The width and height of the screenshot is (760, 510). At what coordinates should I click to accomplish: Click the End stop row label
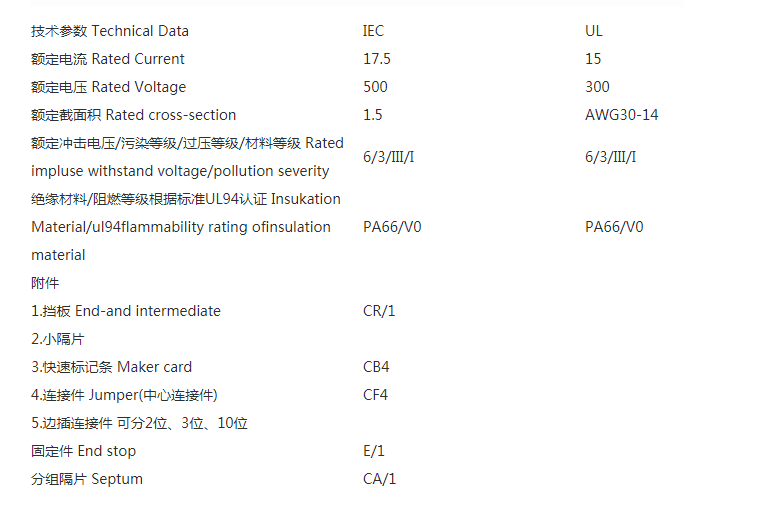pos(83,451)
